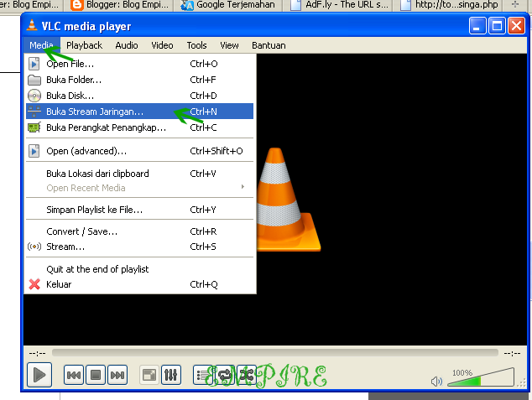The width and height of the screenshot is (532, 400).
Task: Switch to the singa.php browser tab
Action: point(449,5)
